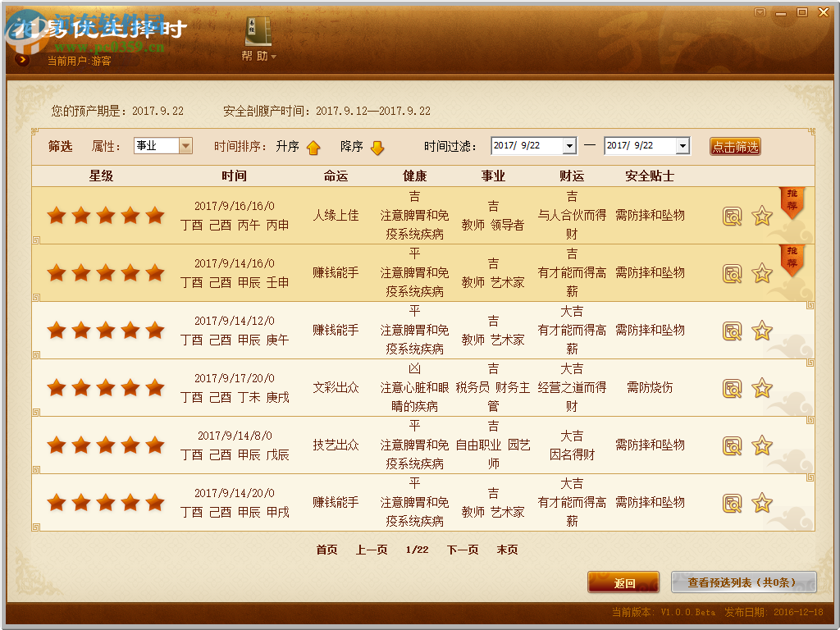Viewport: 840px width, 630px height.
Task: Open the start date filter dropdown
Action: pyautogui.click(x=570, y=145)
